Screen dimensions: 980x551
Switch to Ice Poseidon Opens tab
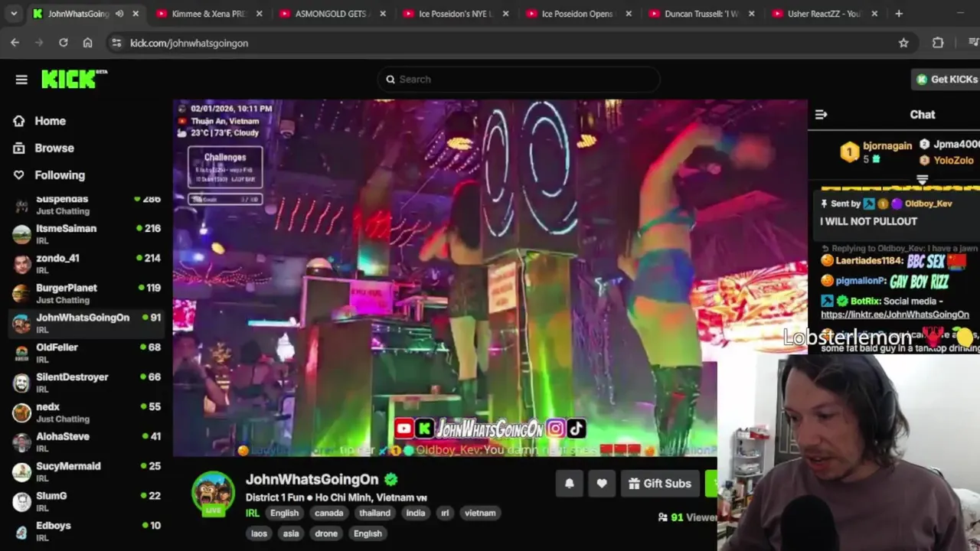click(580, 14)
